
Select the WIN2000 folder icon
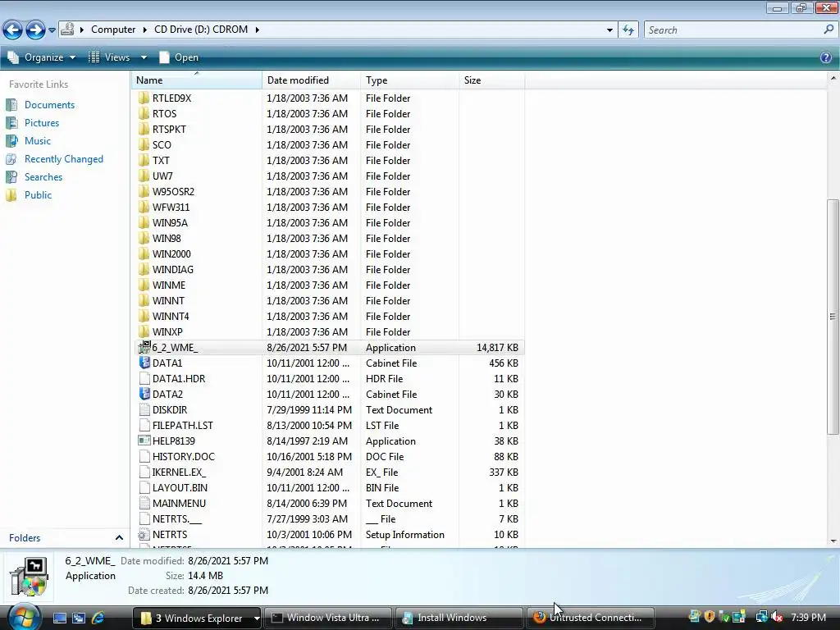(x=144, y=254)
